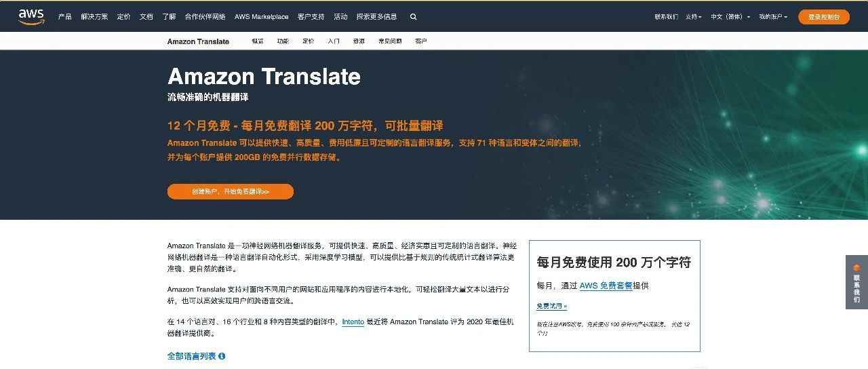Click 联系我们 in the top bar
Viewport: 868px width, 369px height.
point(666,17)
